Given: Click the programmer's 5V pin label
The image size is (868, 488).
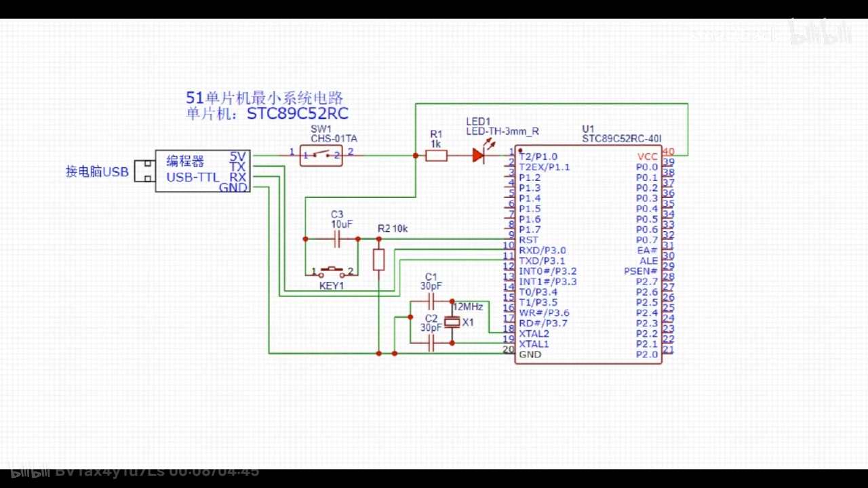Looking at the screenshot, I should [x=237, y=156].
